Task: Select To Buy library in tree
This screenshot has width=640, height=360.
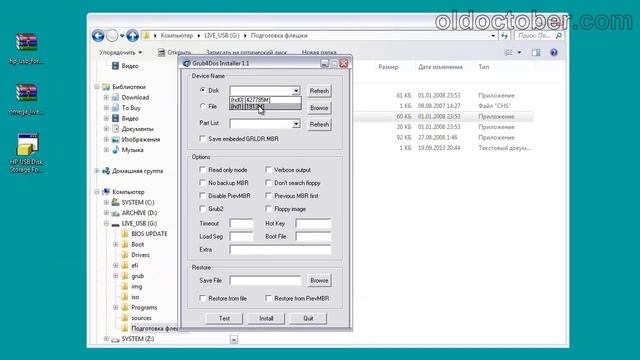Action: [x=131, y=108]
